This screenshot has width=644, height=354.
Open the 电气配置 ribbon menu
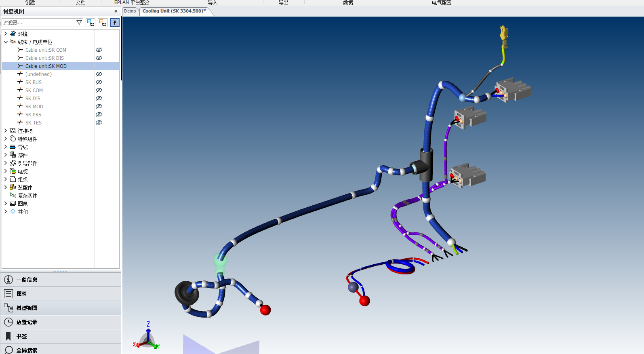(x=441, y=2)
